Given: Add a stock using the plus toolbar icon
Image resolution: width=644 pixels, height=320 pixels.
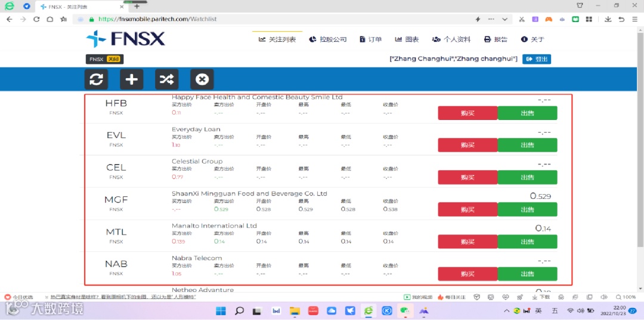Looking at the screenshot, I should click(x=131, y=79).
